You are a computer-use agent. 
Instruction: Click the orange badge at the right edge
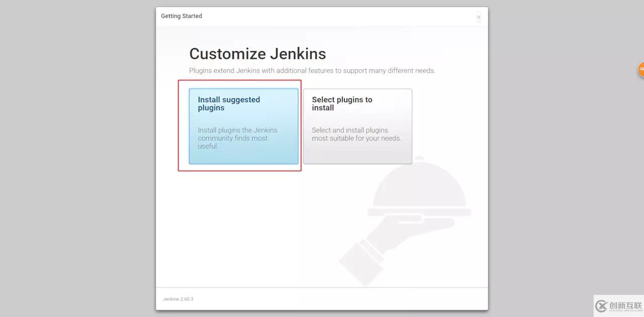(x=641, y=69)
